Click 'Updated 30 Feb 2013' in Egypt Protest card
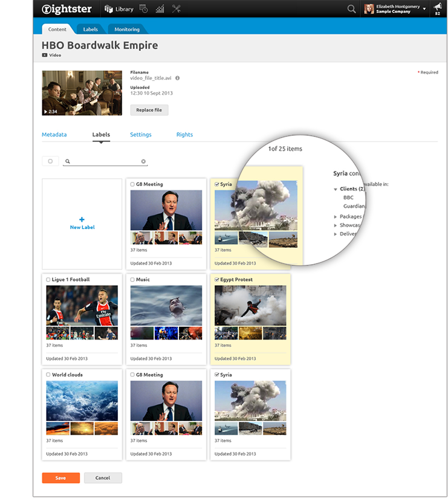This screenshot has height=499, width=448. [235, 359]
